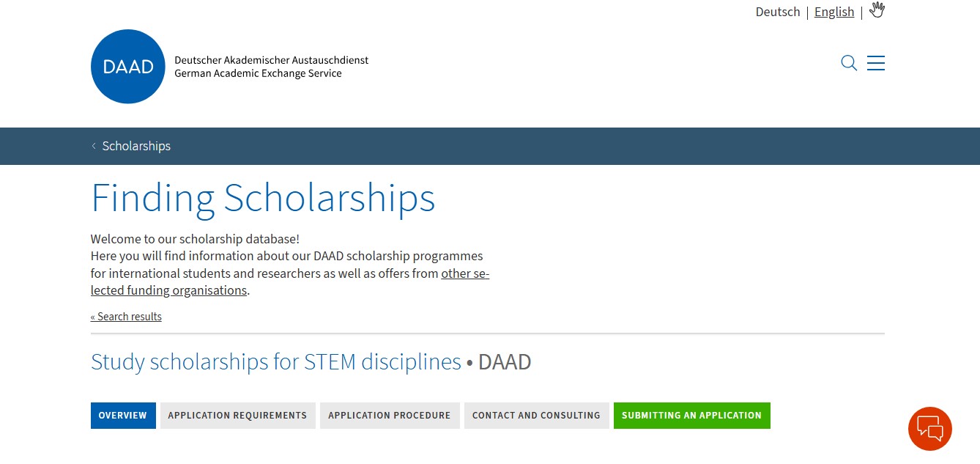
Task: Return to « Search results
Action: click(x=126, y=317)
